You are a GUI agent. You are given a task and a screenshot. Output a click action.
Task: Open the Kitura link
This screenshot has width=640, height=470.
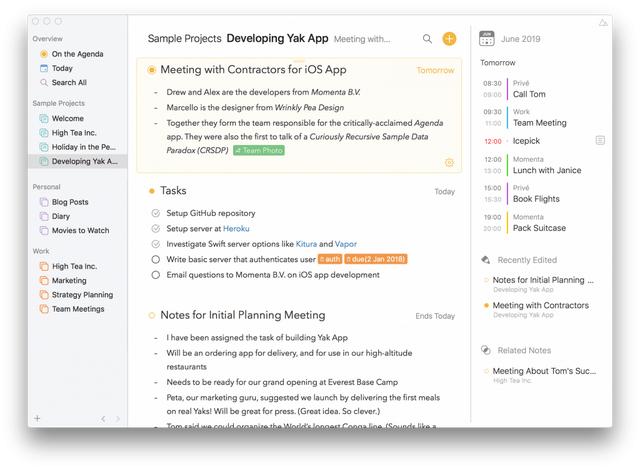point(307,244)
